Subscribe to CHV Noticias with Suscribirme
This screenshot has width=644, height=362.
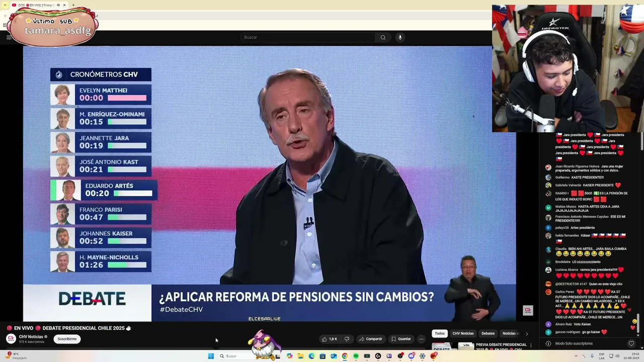(67, 339)
